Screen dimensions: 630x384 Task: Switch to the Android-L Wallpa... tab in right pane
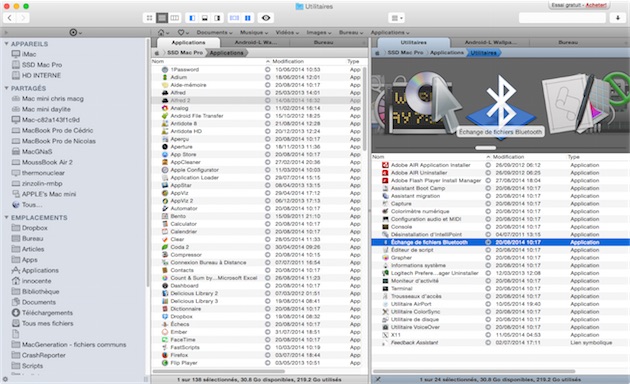[x=490, y=42]
